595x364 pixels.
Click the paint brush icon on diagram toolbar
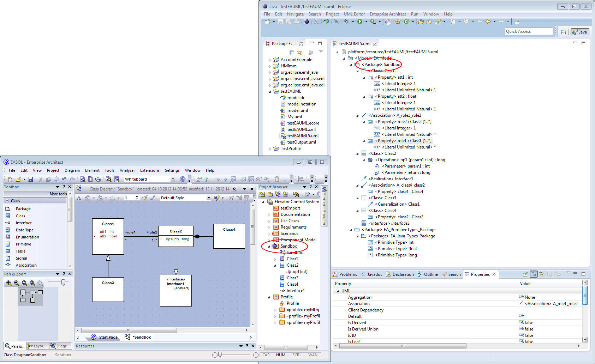click(x=144, y=198)
